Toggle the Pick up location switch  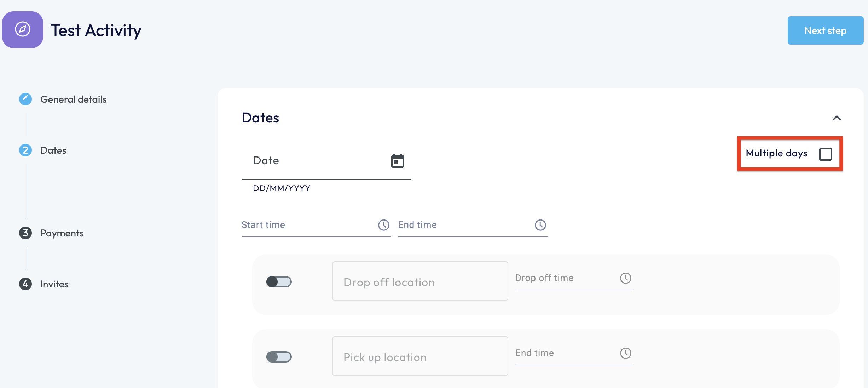tap(279, 357)
